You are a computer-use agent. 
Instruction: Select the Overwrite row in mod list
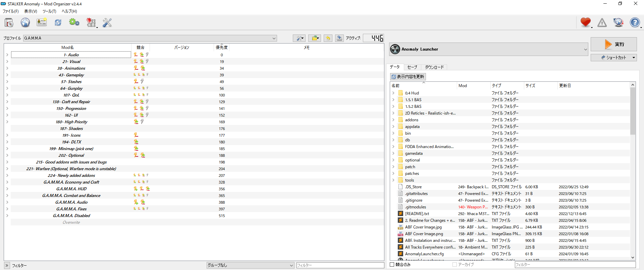(197, 222)
